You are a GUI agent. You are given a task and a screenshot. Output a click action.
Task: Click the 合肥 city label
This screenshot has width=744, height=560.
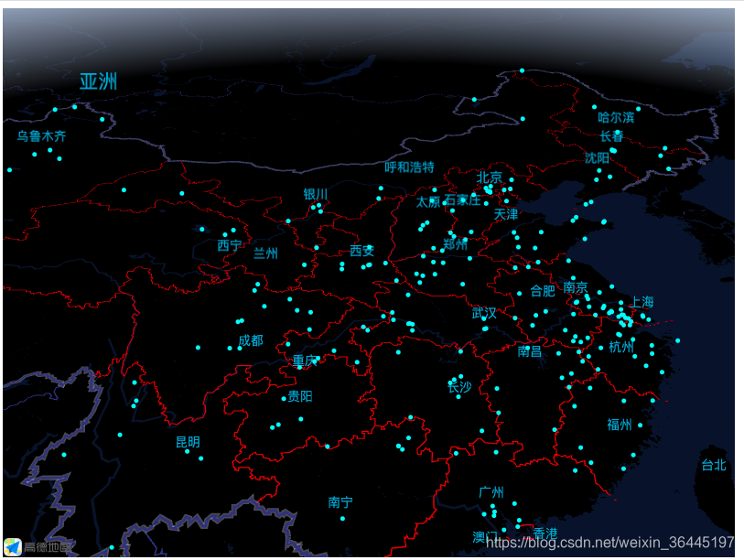pyautogui.click(x=543, y=291)
